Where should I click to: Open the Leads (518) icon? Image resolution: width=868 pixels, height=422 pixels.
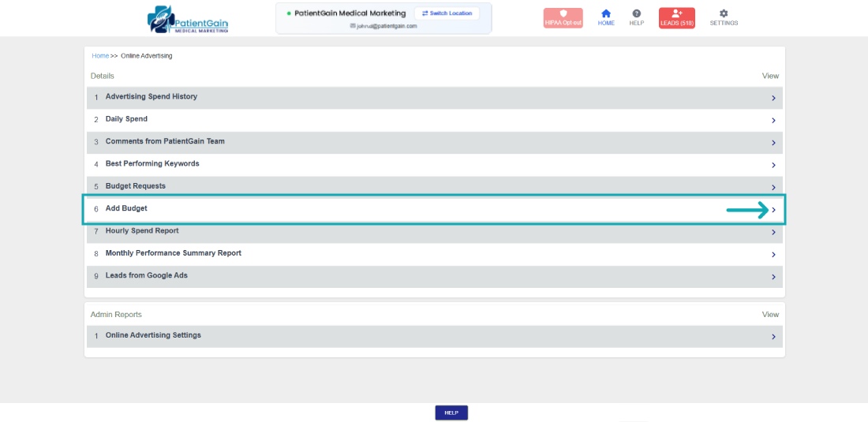click(x=676, y=13)
